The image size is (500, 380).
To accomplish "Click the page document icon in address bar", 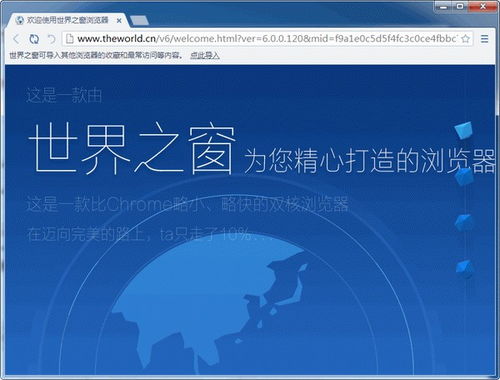I will point(69,39).
